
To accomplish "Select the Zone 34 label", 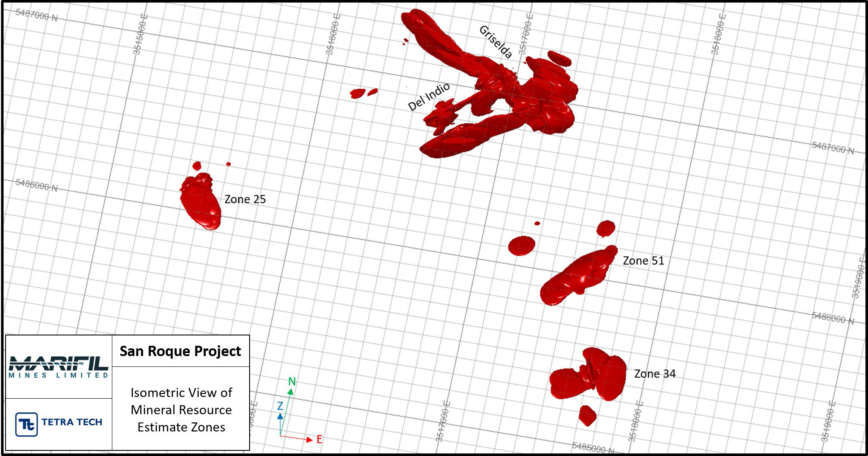I will 655,374.
